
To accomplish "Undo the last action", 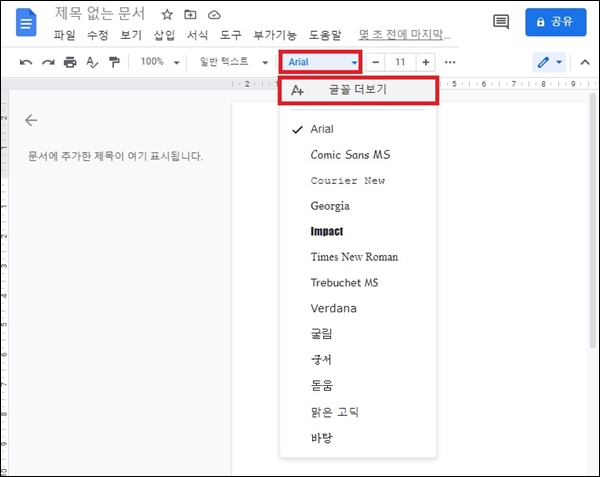I will (26, 62).
